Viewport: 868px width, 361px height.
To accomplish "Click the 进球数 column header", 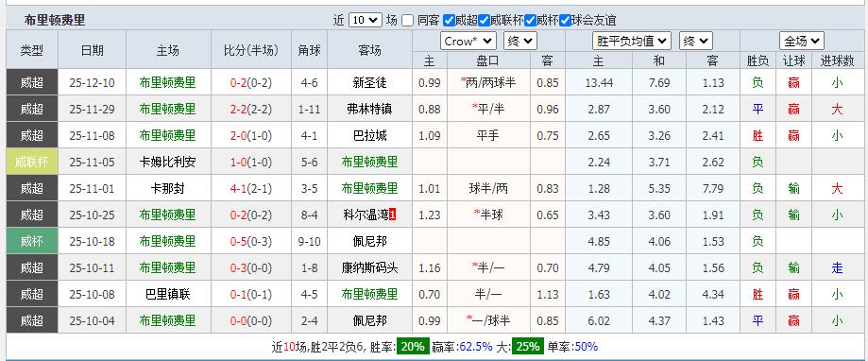I will pos(837,60).
